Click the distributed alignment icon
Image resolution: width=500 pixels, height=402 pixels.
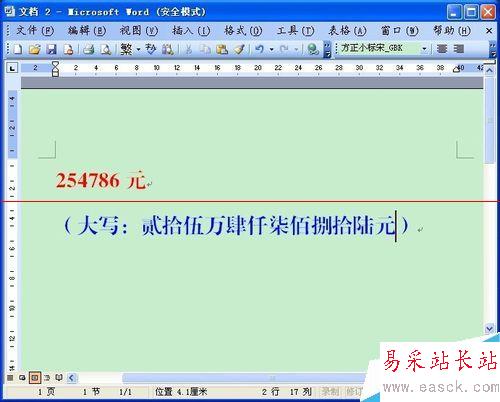click(459, 49)
